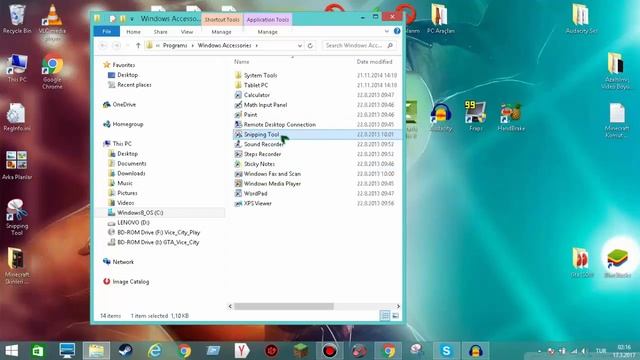Open the Math Input Panel entry
This screenshot has height=360, width=640.
click(265, 104)
